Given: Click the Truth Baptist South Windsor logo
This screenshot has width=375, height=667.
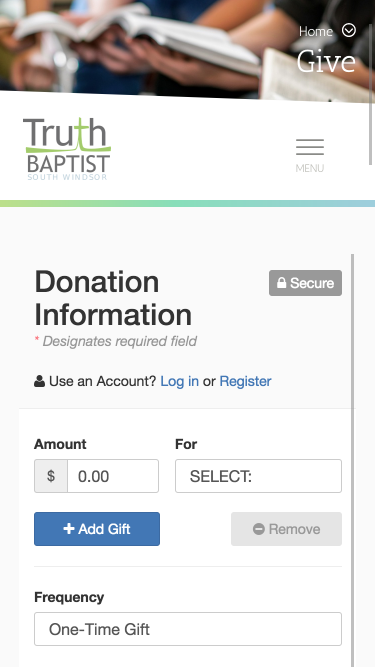Looking at the screenshot, I should (67, 149).
